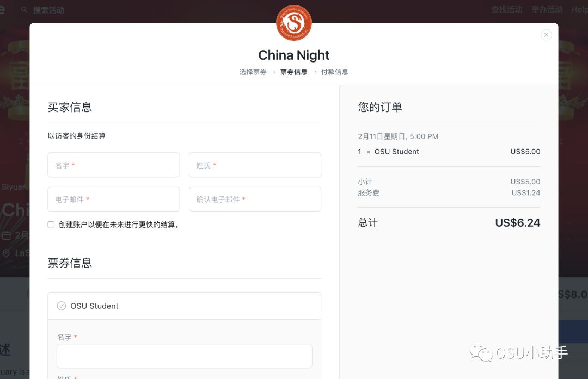Click the ticket holder 名字 input box
Screen dimensions: 588x379
pyautogui.click(x=185, y=356)
